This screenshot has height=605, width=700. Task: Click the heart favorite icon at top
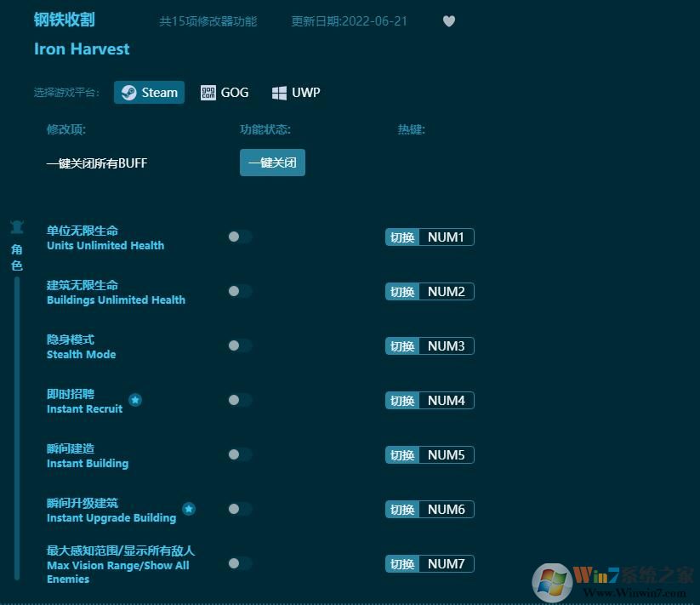449,21
